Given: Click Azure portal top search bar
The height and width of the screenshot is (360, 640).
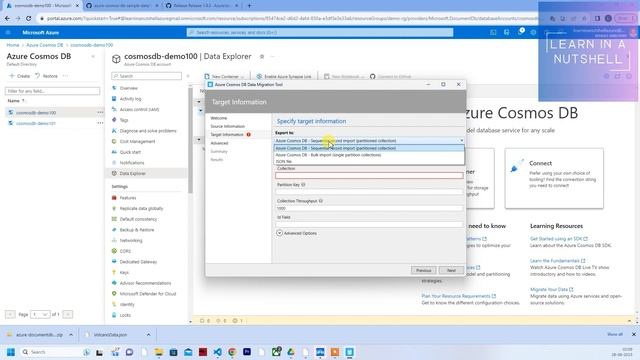Looking at the screenshot, I should click(320, 32).
